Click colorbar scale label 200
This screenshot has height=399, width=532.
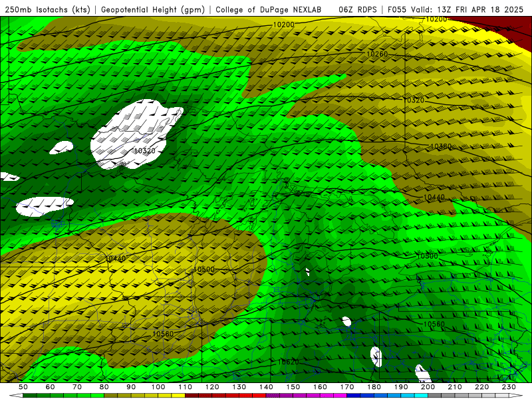(428, 387)
